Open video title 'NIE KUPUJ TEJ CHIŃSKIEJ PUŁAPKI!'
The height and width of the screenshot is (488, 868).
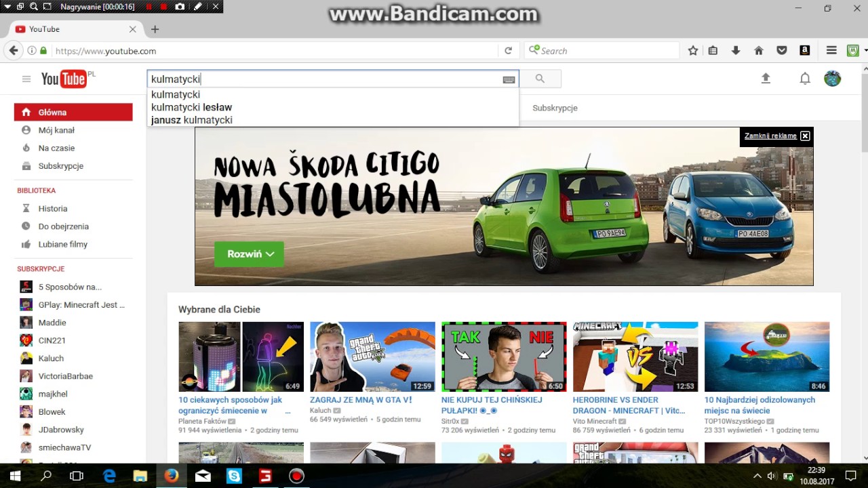[492, 405]
